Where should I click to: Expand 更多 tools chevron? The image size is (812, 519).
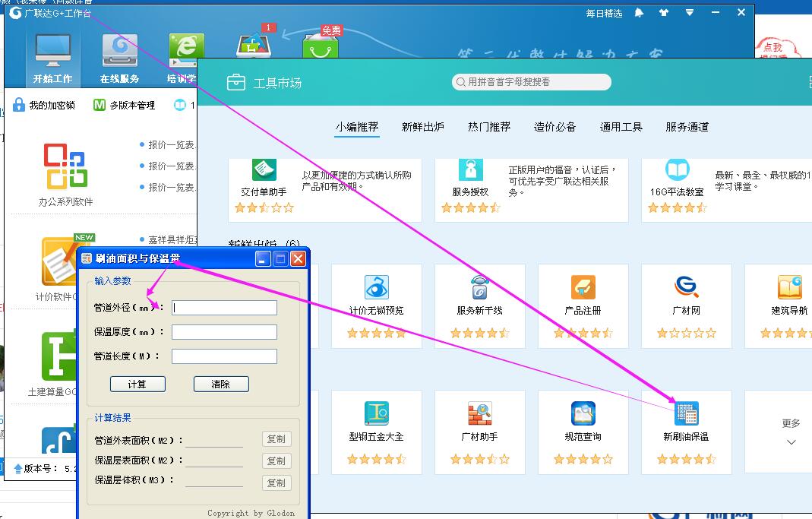pyautogui.click(x=791, y=441)
